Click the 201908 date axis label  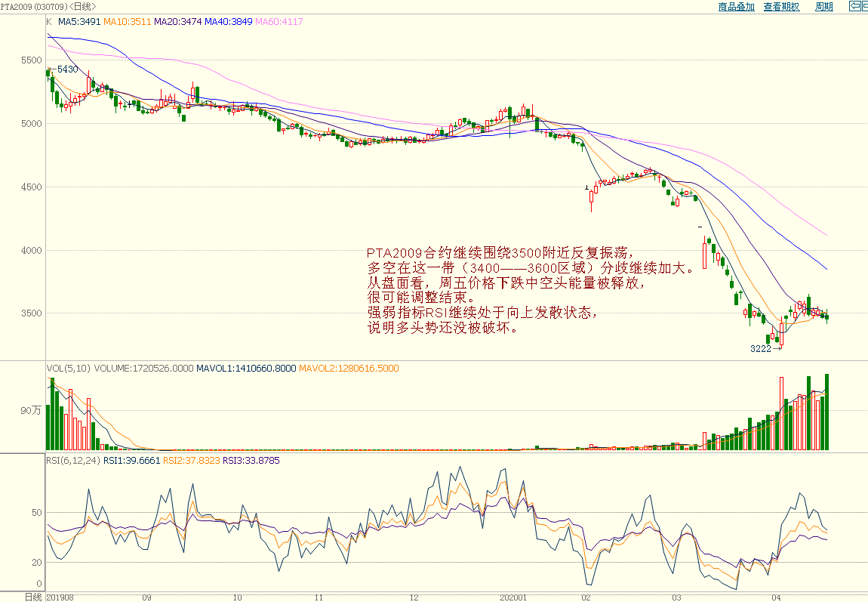click(x=60, y=597)
